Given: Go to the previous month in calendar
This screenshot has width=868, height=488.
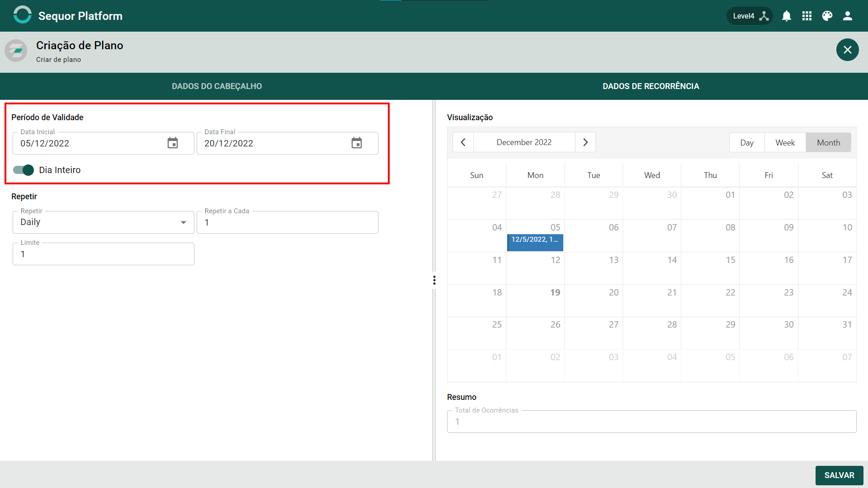Looking at the screenshot, I should pos(463,142).
